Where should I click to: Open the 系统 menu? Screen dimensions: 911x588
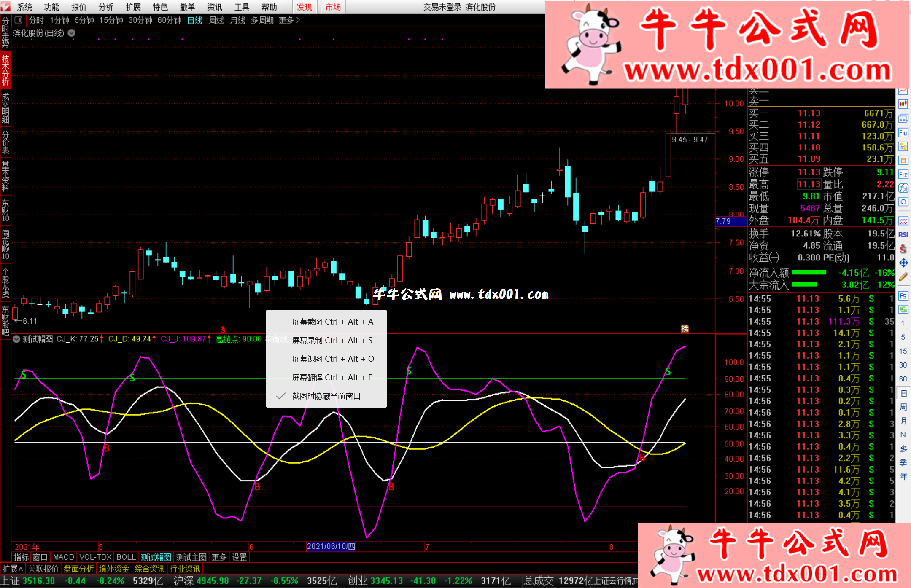coord(24,7)
